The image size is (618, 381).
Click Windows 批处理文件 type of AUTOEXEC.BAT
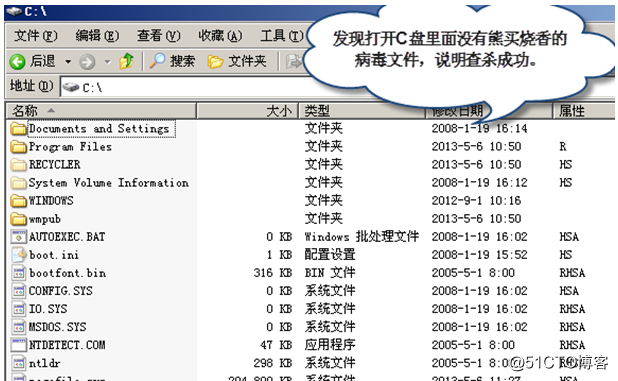coord(361,237)
